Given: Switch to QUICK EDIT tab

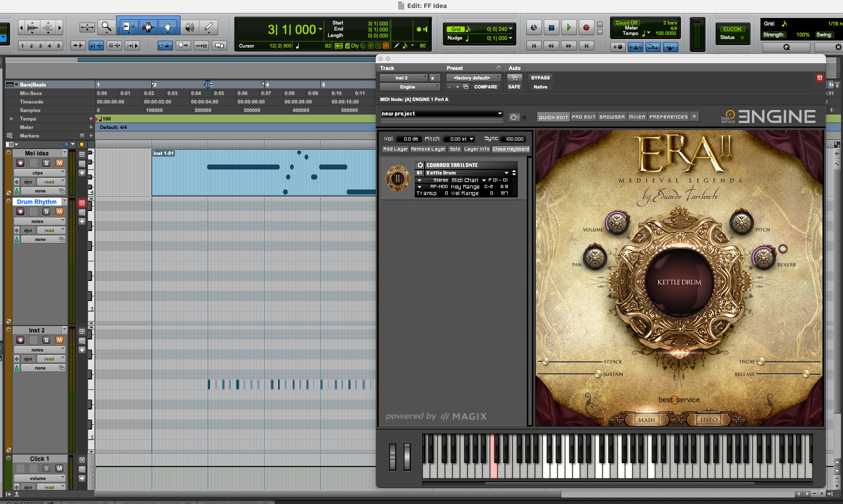Looking at the screenshot, I should [553, 117].
